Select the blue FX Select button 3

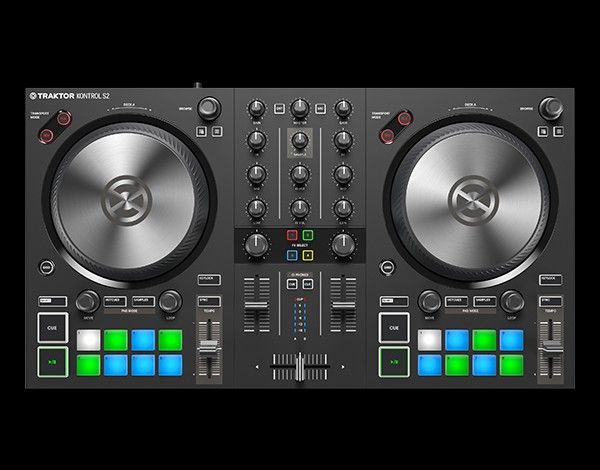pos(292,255)
